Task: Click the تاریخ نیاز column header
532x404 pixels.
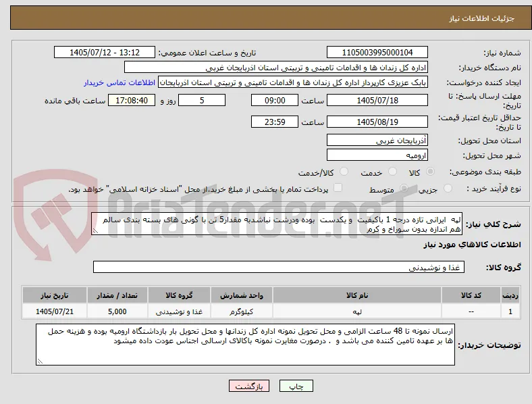Action: point(55,295)
